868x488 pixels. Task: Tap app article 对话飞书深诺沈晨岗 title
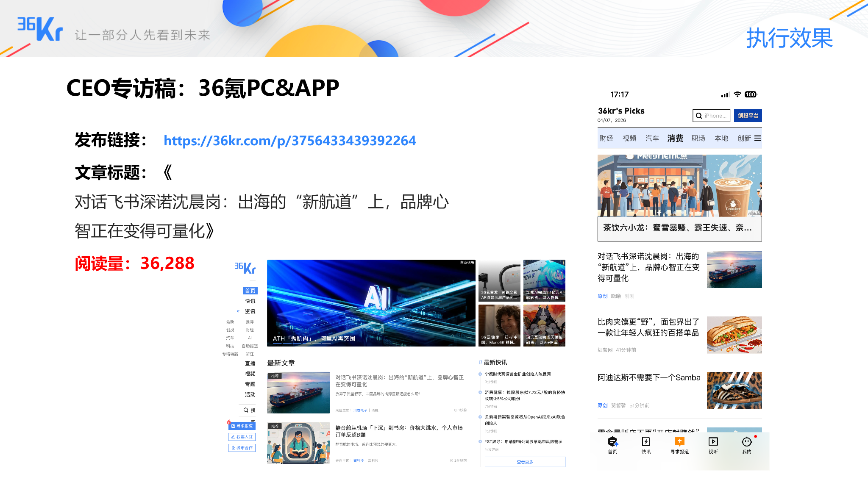click(x=648, y=267)
